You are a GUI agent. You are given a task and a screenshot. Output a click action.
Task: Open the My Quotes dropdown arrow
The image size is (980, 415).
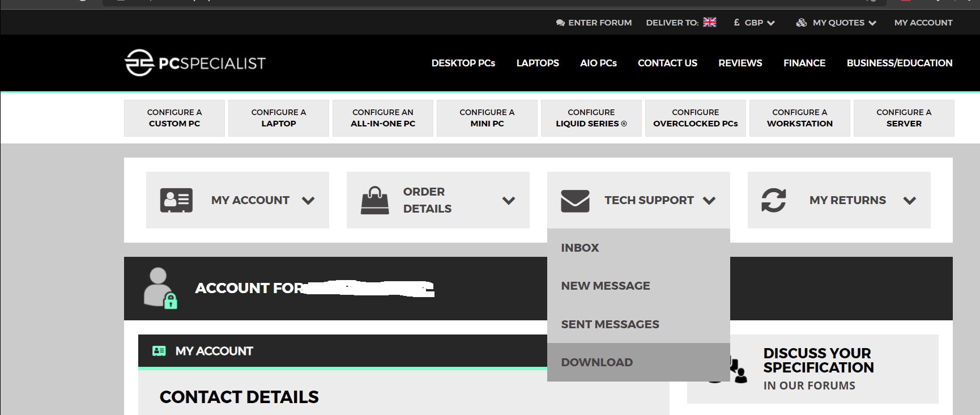pyautogui.click(x=872, y=23)
